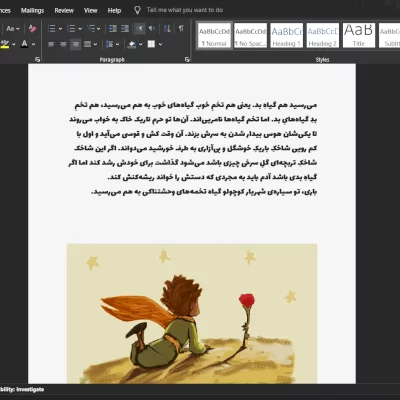Screen dimensions: 400x400
Task: Click the Clear All Formatting eraser icon
Action: [32, 29]
